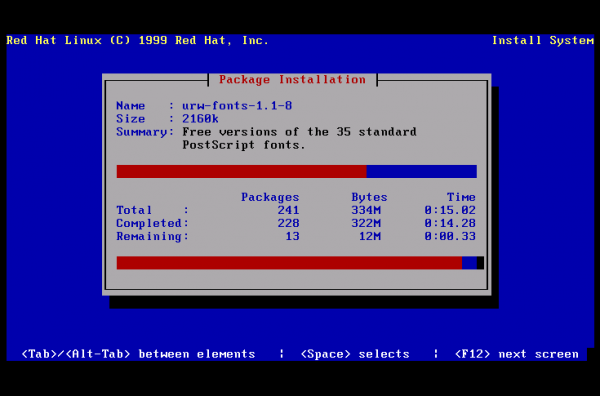Click the 'Install System' header text

pyautogui.click(x=543, y=40)
